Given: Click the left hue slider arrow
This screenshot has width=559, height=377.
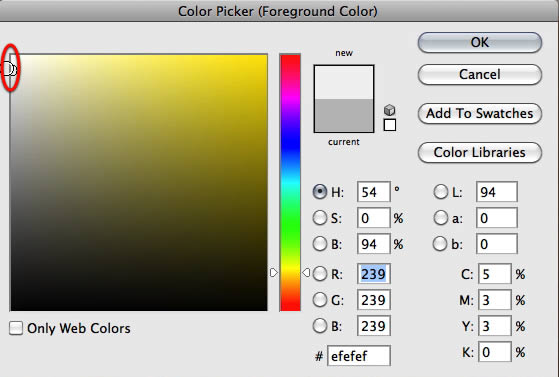Looking at the screenshot, I should pyautogui.click(x=273, y=273).
